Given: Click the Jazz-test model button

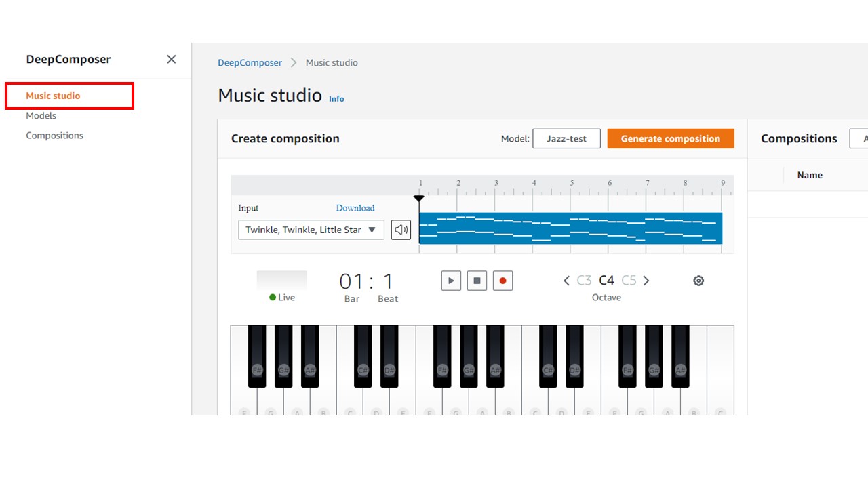Looking at the screenshot, I should tap(567, 138).
